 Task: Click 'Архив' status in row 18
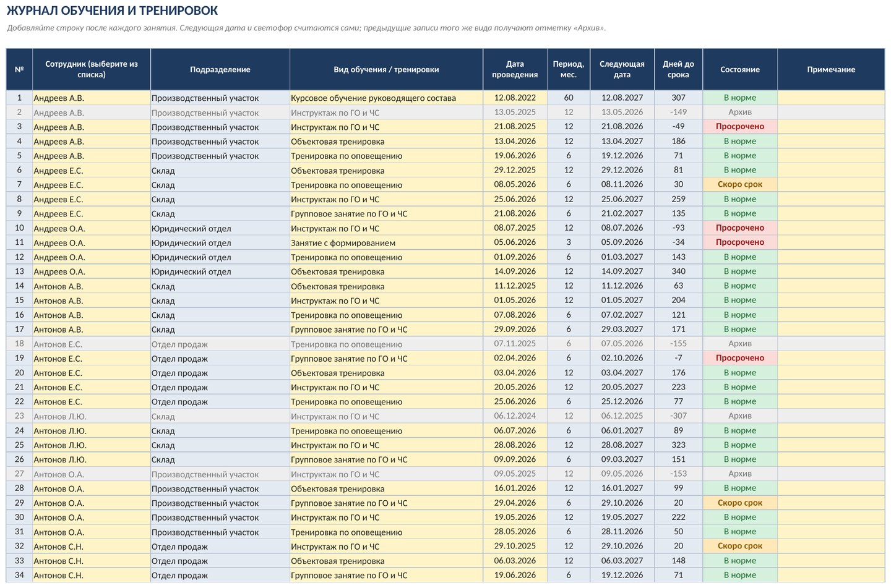[740, 344]
